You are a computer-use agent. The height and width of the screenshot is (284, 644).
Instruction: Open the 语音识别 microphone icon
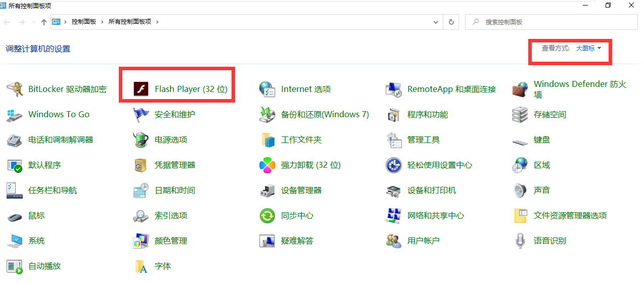tap(520, 241)
